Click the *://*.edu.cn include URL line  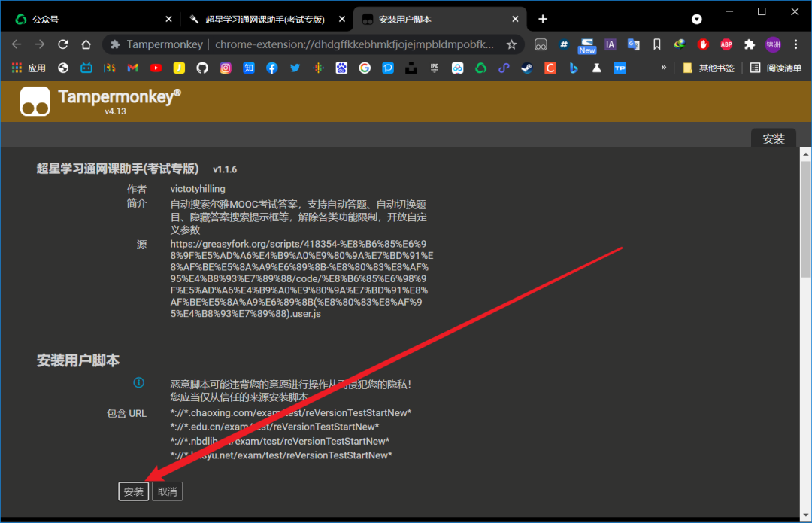coord(274,427)
